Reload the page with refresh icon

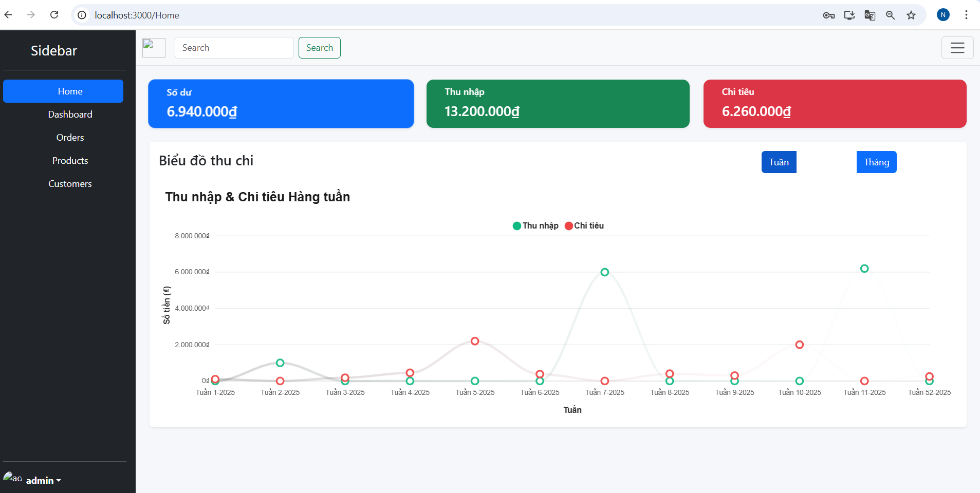coord(54,15)
